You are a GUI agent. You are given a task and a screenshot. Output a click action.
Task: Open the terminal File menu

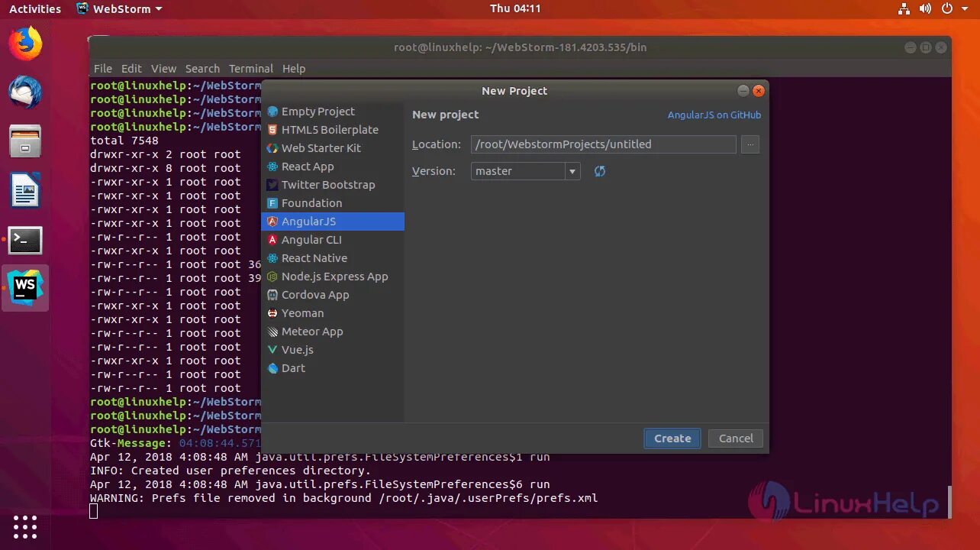point(103,69)
